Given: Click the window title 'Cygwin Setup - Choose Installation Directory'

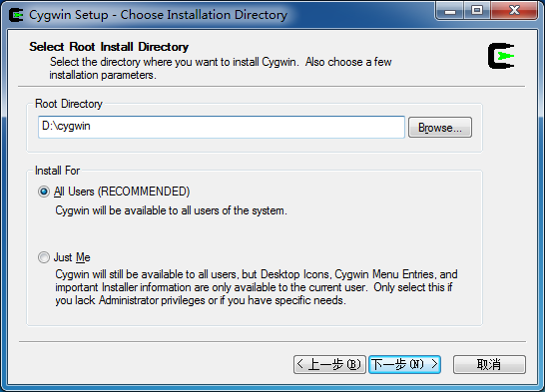Looking at the screenshot, I should click(x=158, y=15).
